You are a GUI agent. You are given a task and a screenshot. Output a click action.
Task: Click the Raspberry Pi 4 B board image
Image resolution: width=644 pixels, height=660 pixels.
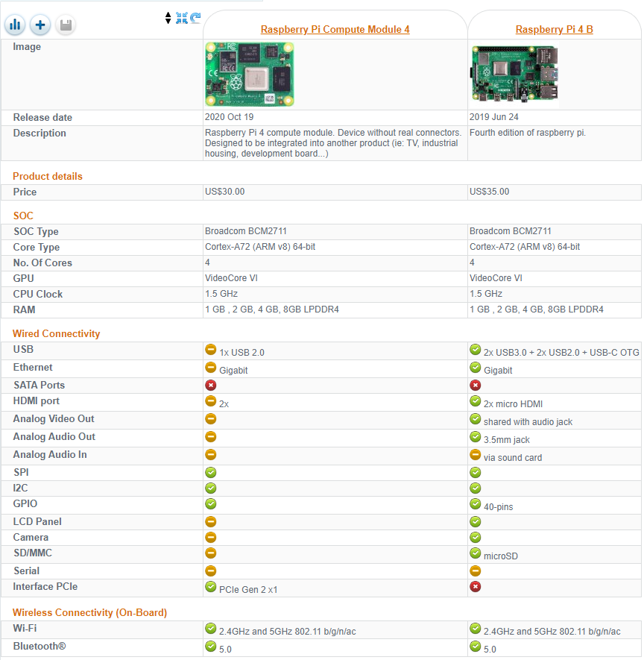pyautogui.click(x=514, y=74)
